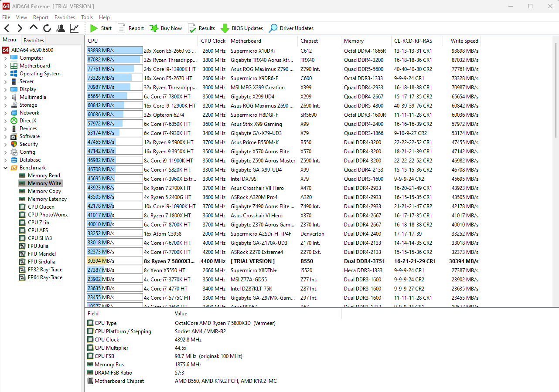Image resolution: width=559 pixels, height=392 pixels.
Task: Select the Memory Bus field row
Action: (214, 365)
